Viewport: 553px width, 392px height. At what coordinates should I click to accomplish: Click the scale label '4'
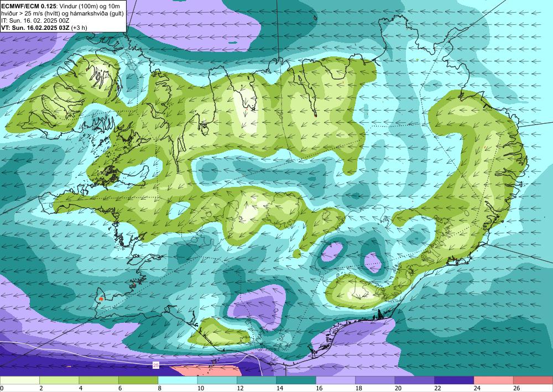pyautogui.click(x=81, y=388)
